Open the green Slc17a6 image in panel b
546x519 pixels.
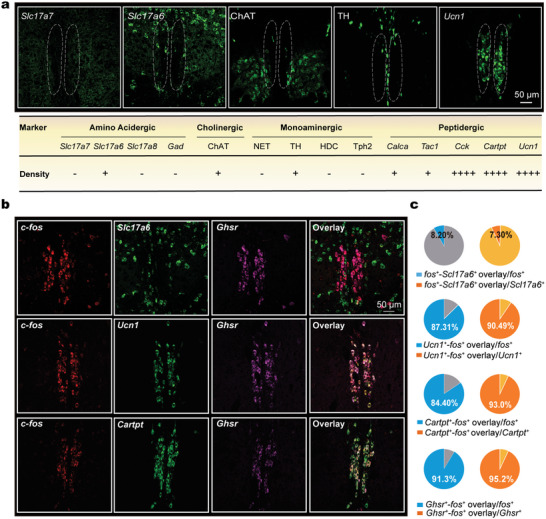tap(162, 268)
